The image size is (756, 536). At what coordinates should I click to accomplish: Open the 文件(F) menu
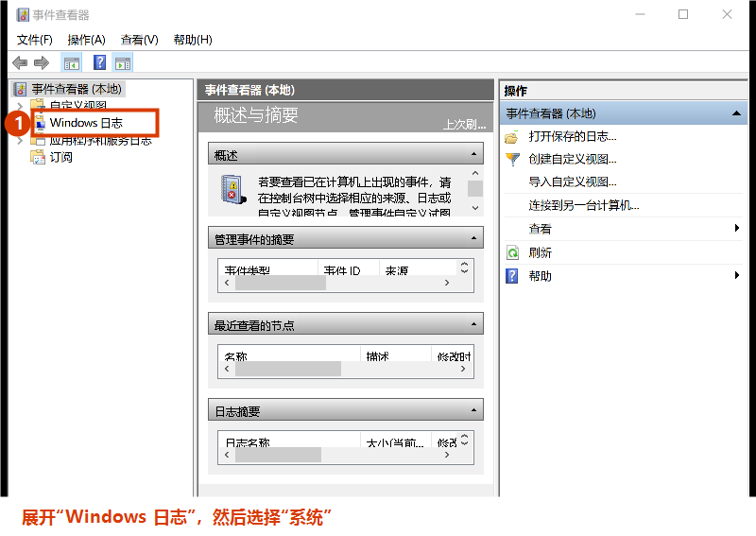(x=35, y=40)
